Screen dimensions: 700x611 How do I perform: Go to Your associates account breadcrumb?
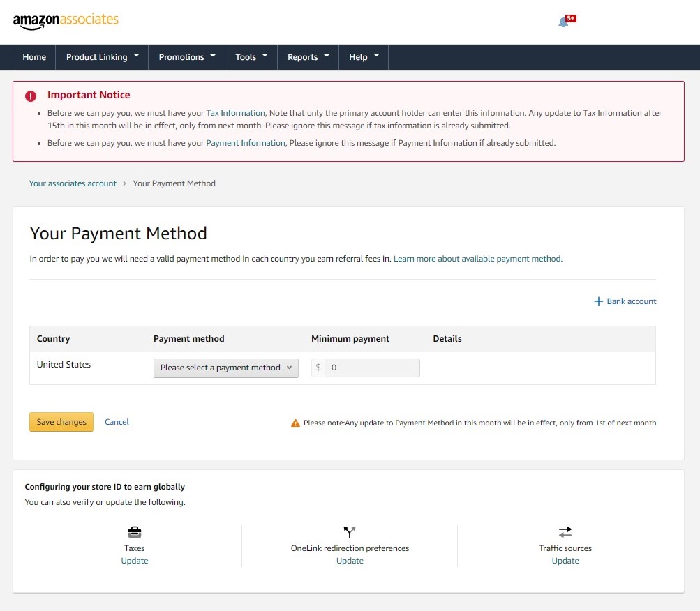pyautogui.click(x=73, y=183)
